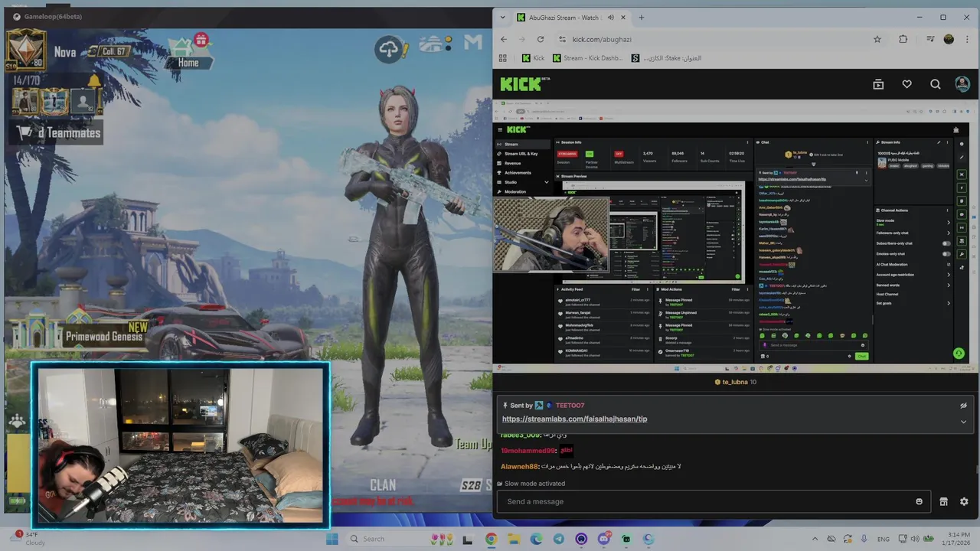
Task: Reload the Chrome page
Action: 541,39
